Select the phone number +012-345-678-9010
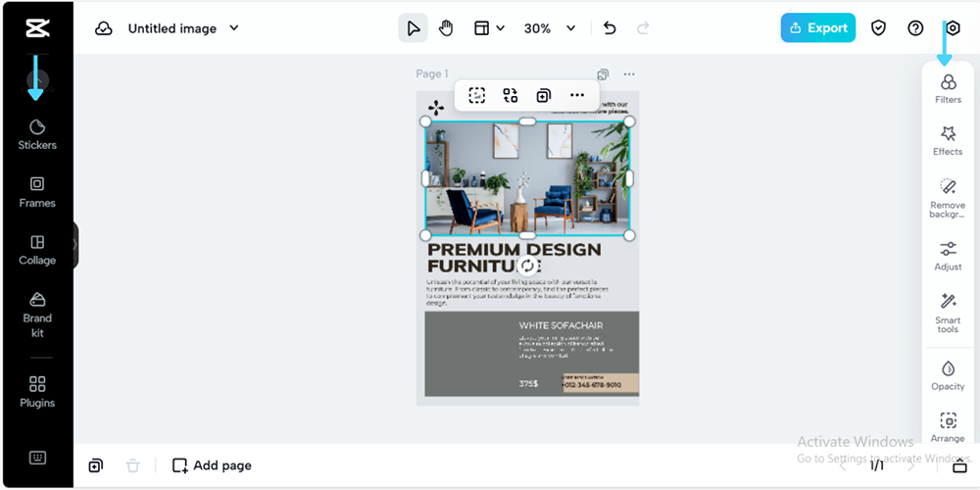The height and width of the screenshot is (490, 980). (592, 385)
